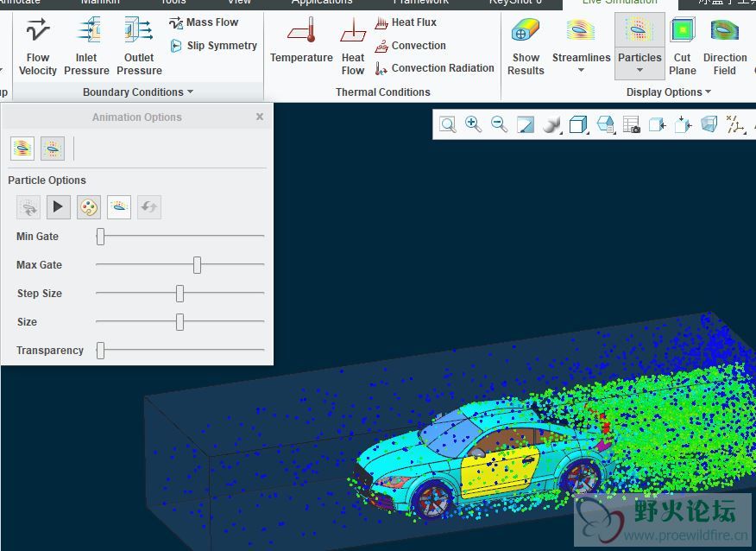Viewport: 756px width, 551px height.
Task: Click the reset arrows icon in Particle Options
Action: [149, 207]
